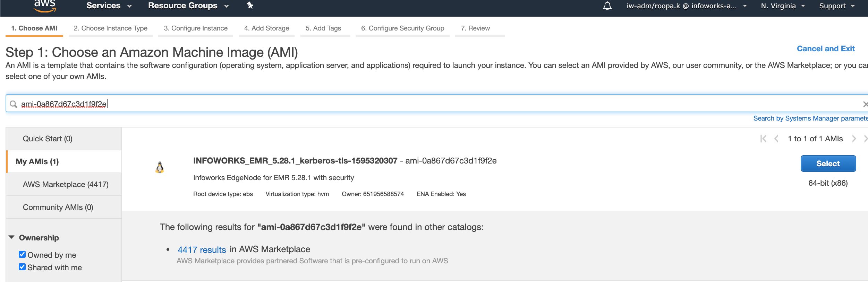Uncheck the Owned by me checkbox
The image size is (868, 282).
pos(22,255)
